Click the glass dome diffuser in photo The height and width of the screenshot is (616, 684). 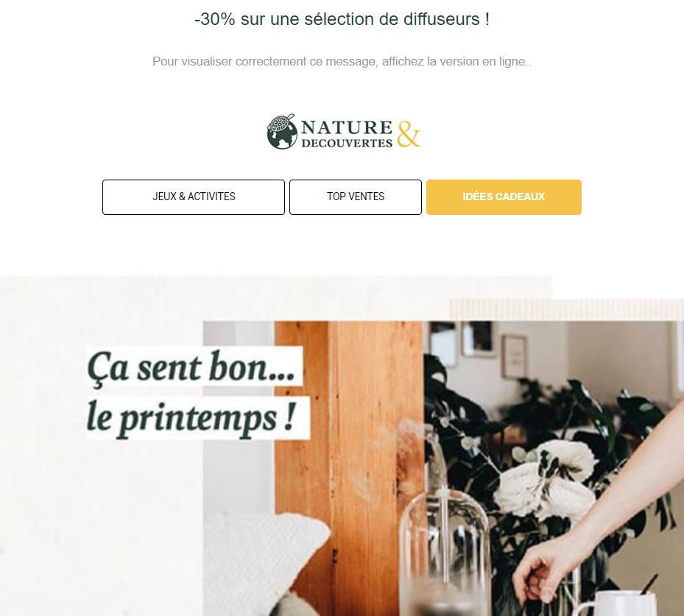point(444,549)
